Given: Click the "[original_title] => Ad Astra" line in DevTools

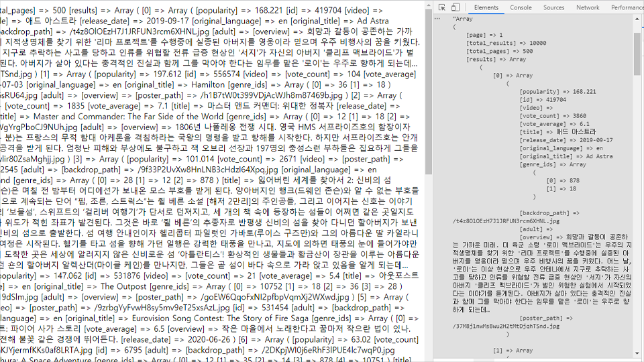Looking at the screenshot, I should pos(566,156).
